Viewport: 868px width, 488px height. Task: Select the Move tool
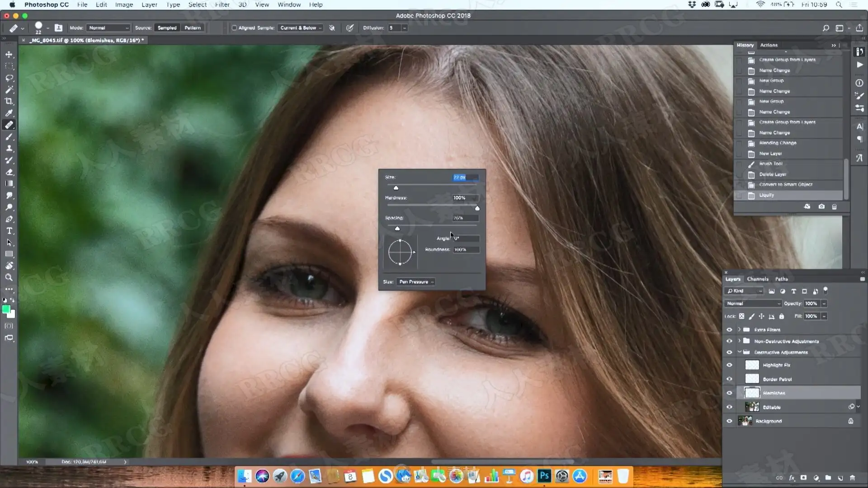pyautogui.click(x=9, y=54)
